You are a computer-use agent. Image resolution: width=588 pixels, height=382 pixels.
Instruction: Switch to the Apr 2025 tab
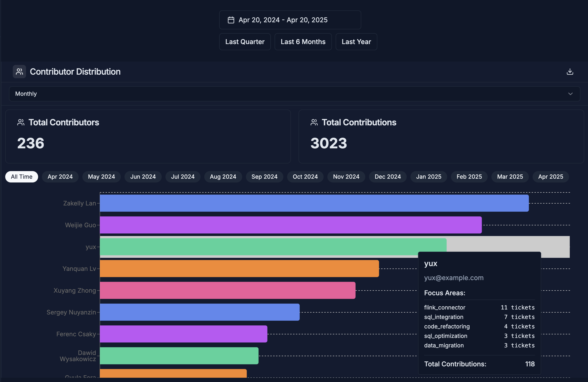pos(550,177)
